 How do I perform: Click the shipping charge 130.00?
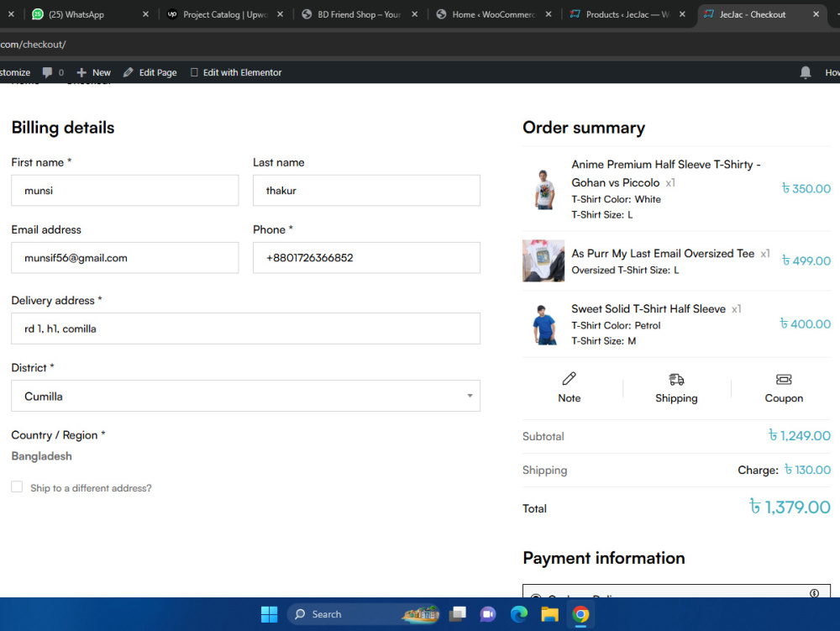(808, 470)
